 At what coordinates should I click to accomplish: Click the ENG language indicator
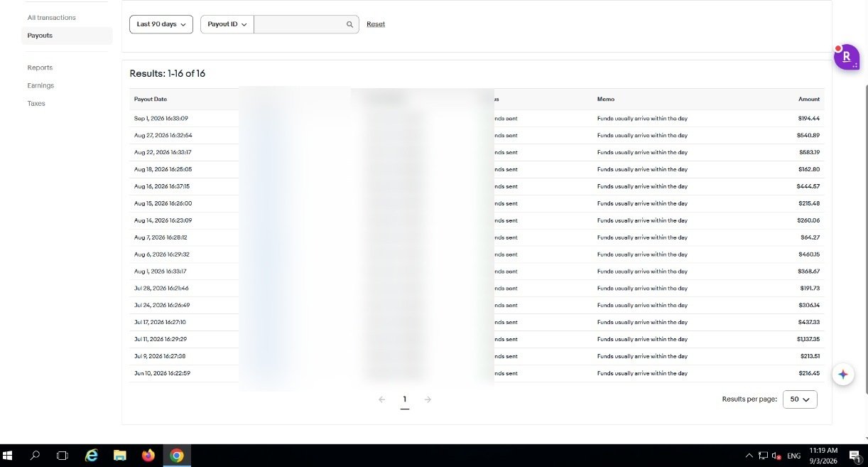pyautogui.click(x=794, y=456)
